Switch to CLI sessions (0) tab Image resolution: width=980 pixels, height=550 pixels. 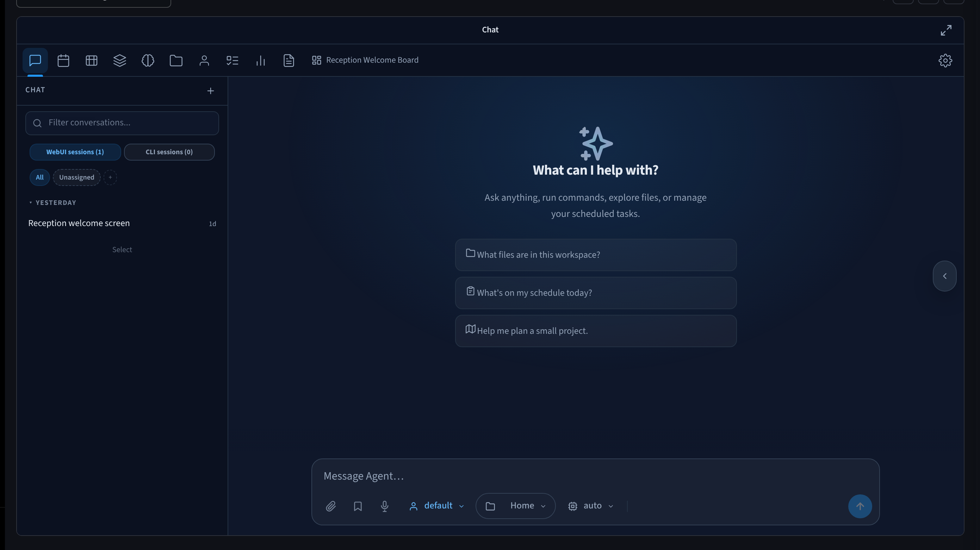(x=169, y=152)
